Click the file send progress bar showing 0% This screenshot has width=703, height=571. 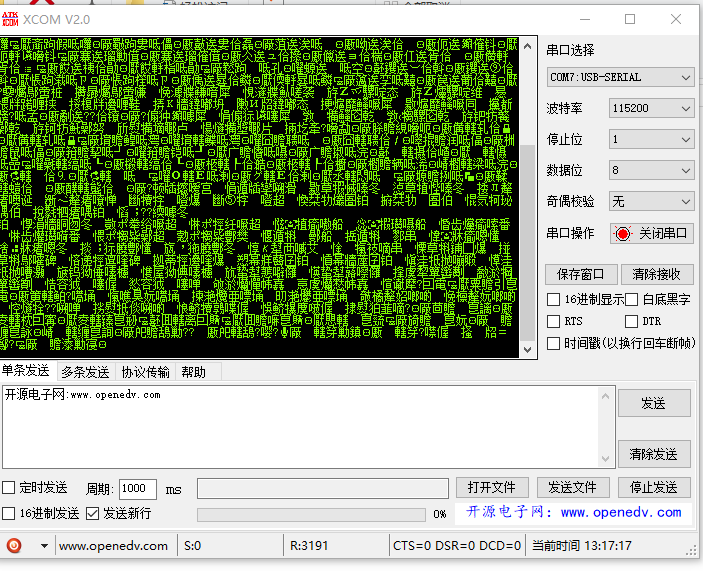click(311, 515)
